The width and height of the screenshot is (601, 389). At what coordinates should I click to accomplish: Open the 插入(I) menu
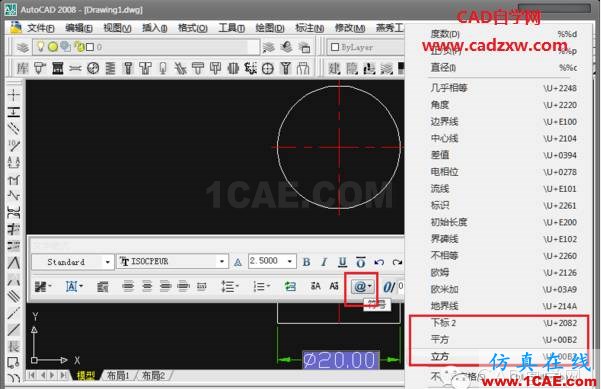(x=154, y=28)
